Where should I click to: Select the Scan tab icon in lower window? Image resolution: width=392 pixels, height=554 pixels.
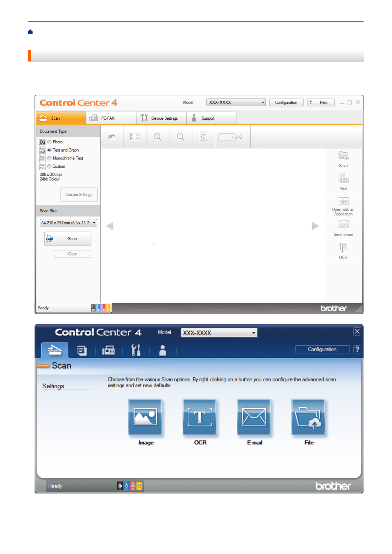(x=55, y=350)
